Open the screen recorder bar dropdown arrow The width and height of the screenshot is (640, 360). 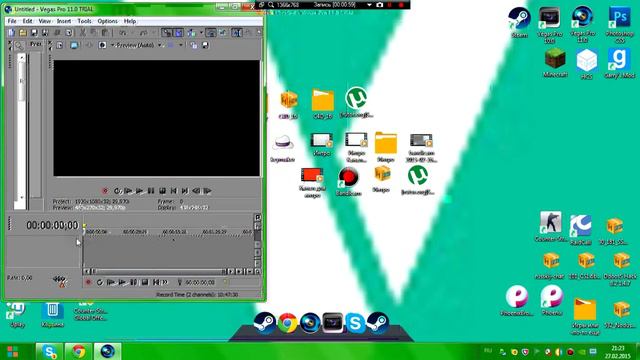click(x=369, y=5)
